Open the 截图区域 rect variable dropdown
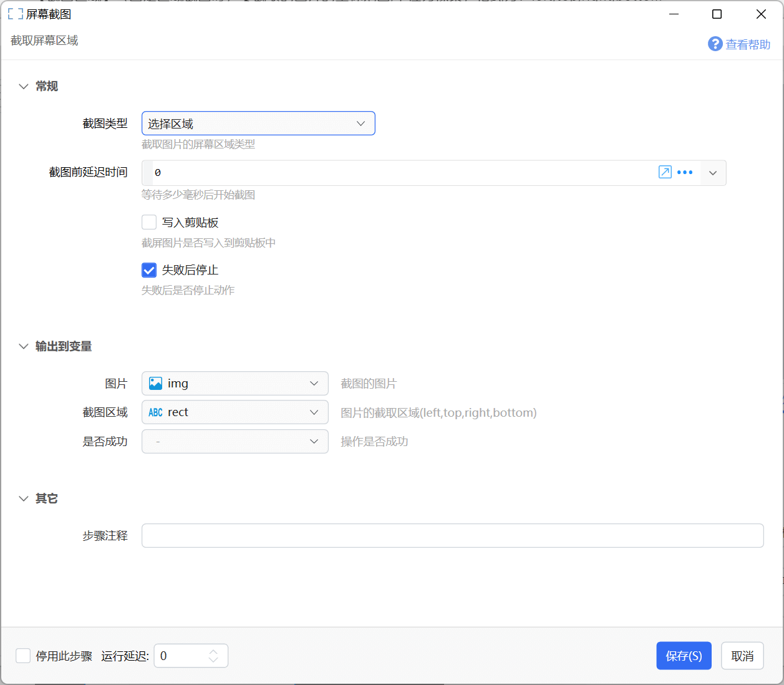The image size is (784, 685). coord(235,412)
